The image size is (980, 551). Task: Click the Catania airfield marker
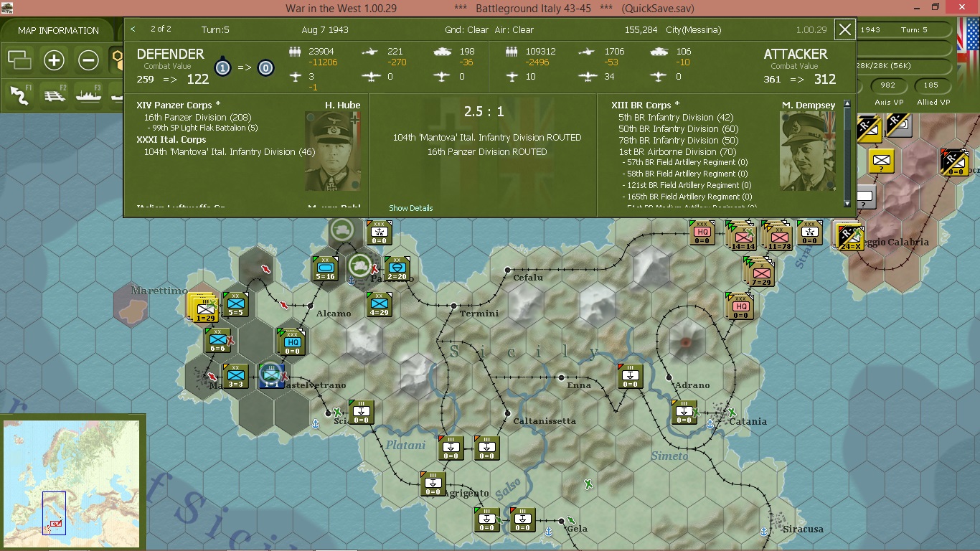[732, 413]
